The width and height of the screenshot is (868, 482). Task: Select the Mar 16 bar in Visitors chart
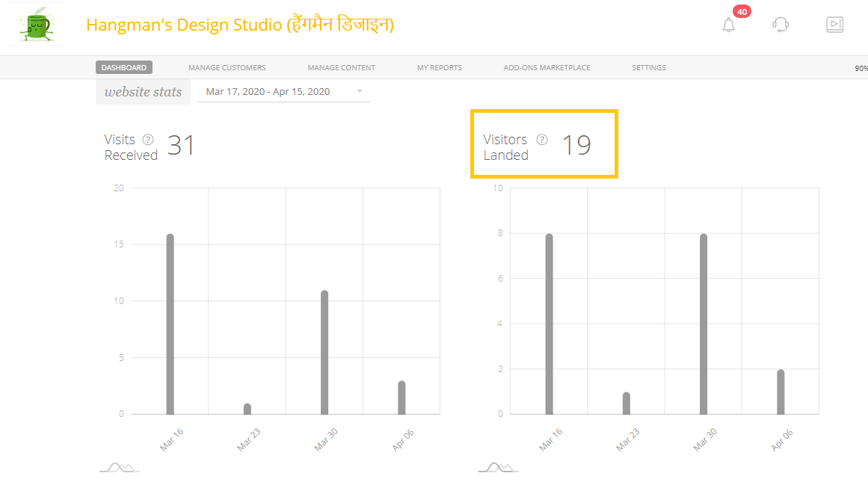[550, 324]
